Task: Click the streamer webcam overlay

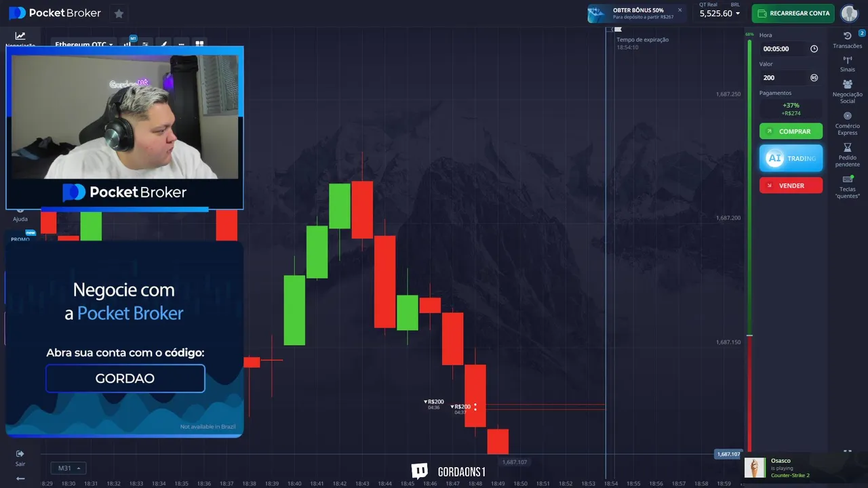Action: click(x=125, y=117)
